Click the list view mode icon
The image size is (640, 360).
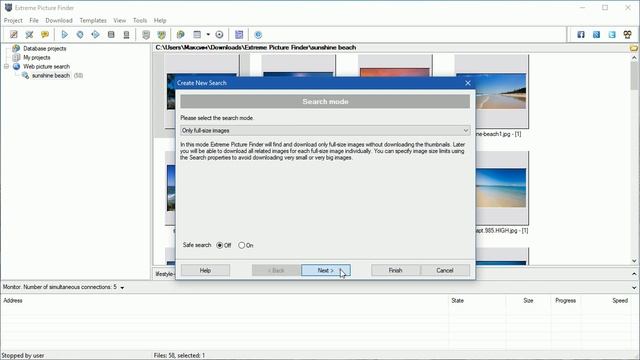pos(197,35)
